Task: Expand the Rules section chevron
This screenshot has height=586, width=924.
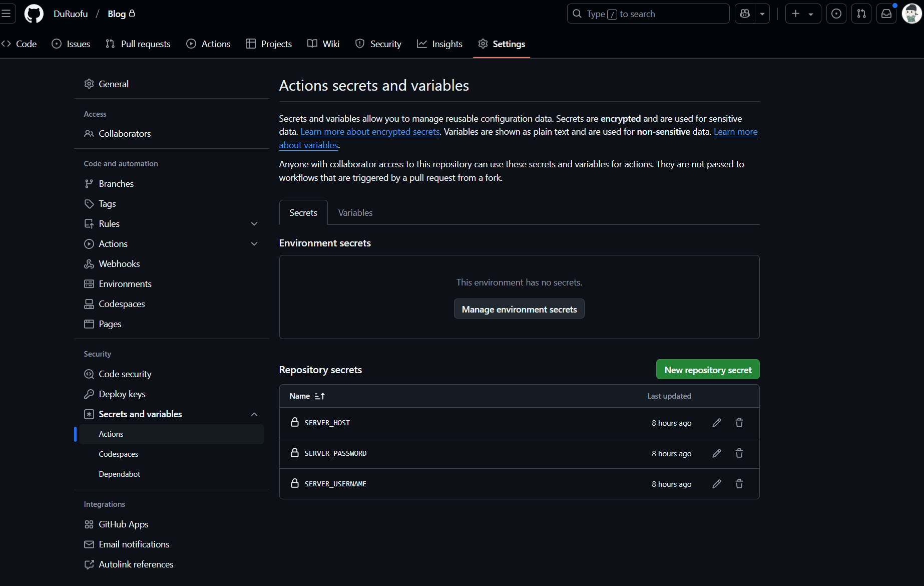Action: point(254,224)
